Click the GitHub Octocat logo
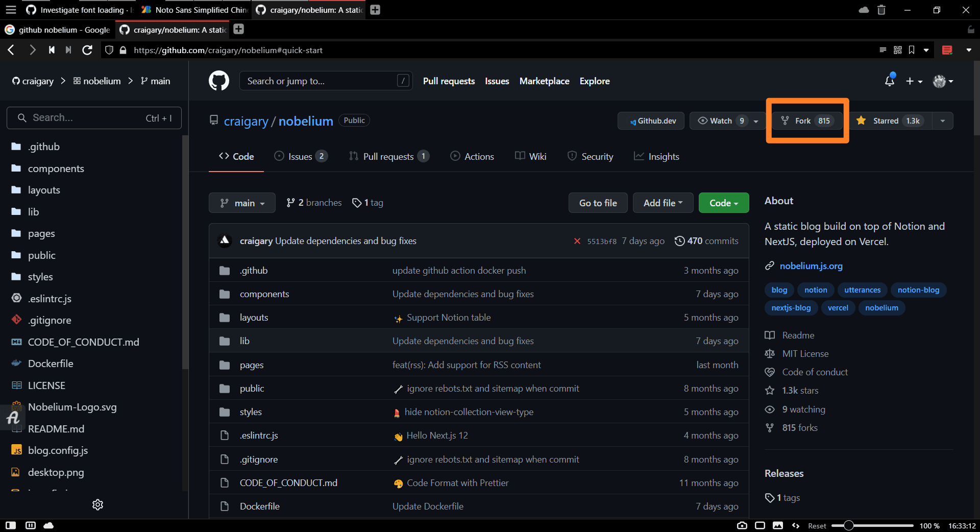Screen dimensions: 980x532 pyautogui.click(x=219, y=81)
